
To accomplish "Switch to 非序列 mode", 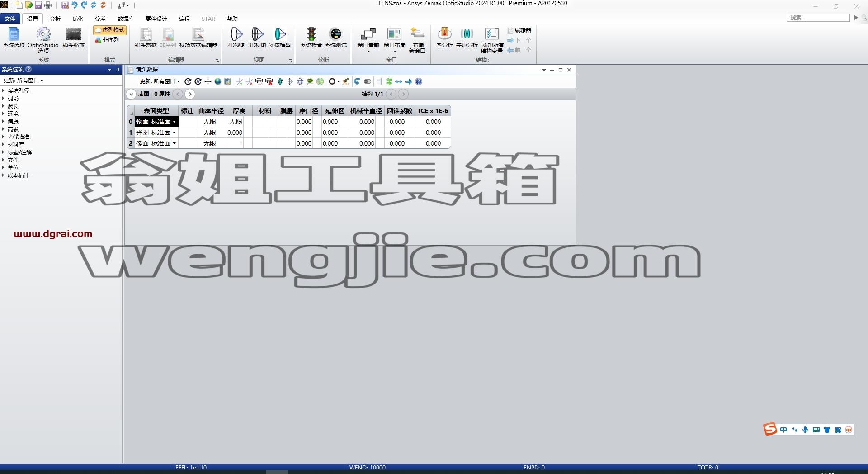I will click(x=107, y=40).
